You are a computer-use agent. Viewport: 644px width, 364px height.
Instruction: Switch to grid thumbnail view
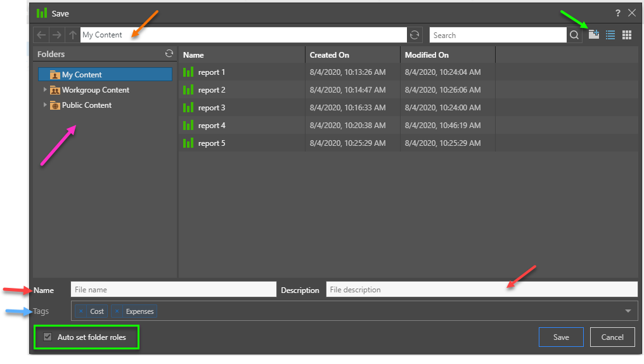tap(627, 36)
